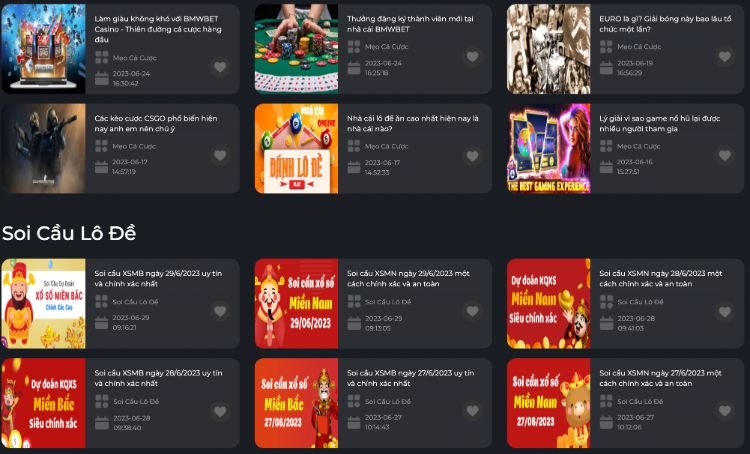Viewport: 750px width, 454px height.
Task: Open title Lý giải vì sao game nổ hũ
Action: click(660, 123)
